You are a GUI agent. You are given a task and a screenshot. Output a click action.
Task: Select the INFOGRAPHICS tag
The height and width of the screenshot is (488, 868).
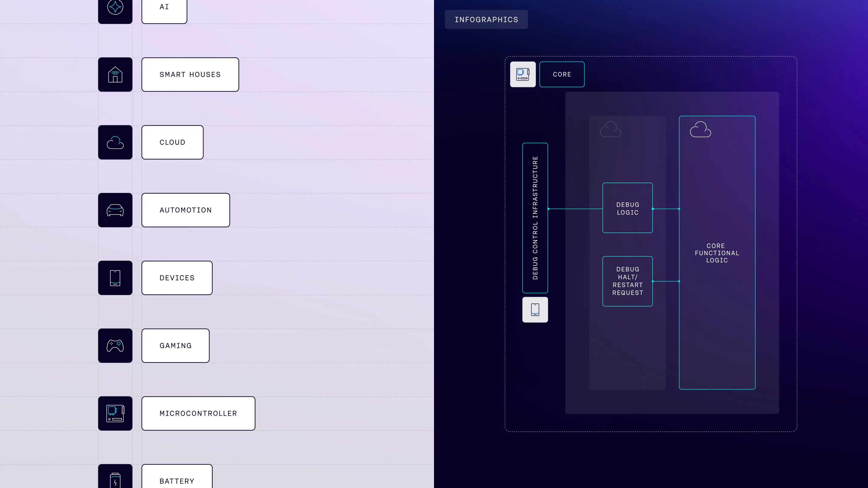click(x=486, y=20)
